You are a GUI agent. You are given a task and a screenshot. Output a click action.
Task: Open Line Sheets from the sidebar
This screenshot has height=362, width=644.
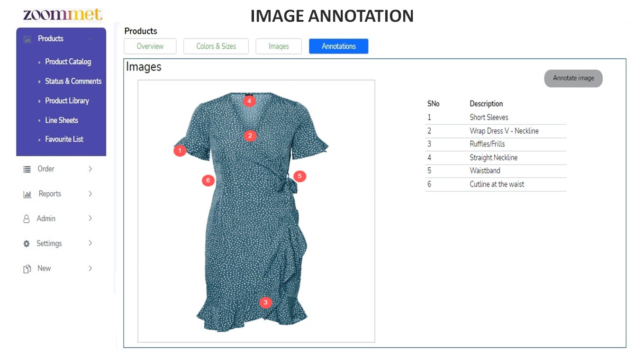pyautogui.click(x=62, y=120)
